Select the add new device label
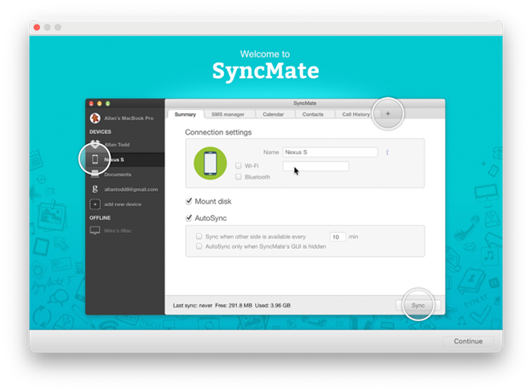Image resolution: width=532 pixels, height=392 pixels. pos(123,205)
